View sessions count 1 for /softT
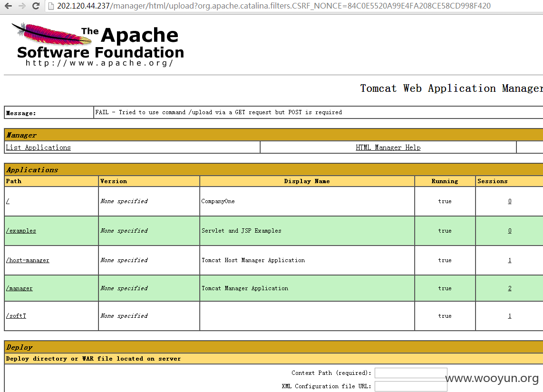 tap(510, 316)
